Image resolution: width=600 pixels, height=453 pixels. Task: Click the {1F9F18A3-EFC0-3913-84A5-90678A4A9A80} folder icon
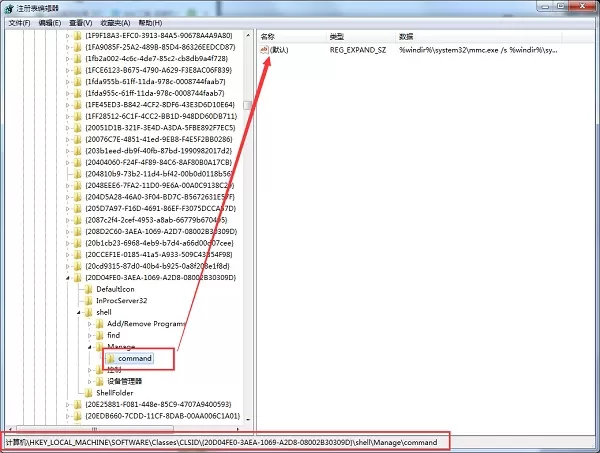(78, 36)
